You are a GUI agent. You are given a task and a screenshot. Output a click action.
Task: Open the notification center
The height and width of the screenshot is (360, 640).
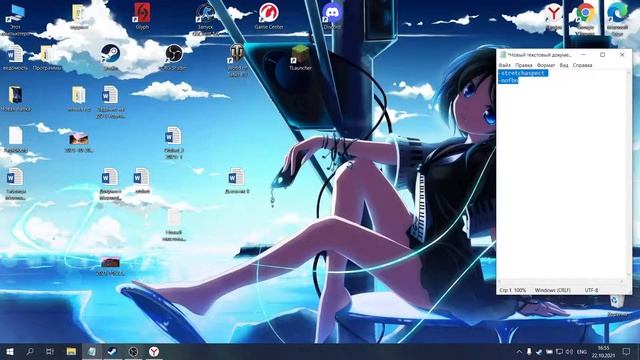627,352
